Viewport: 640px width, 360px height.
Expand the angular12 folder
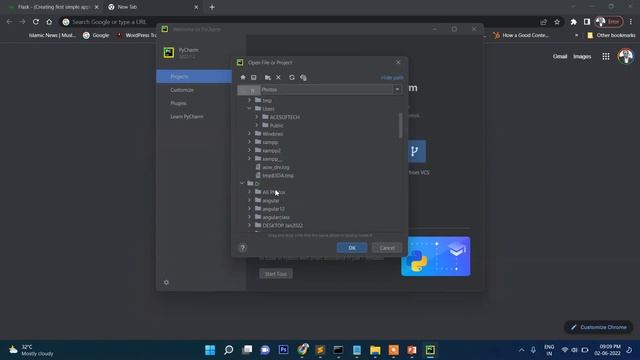249,209
